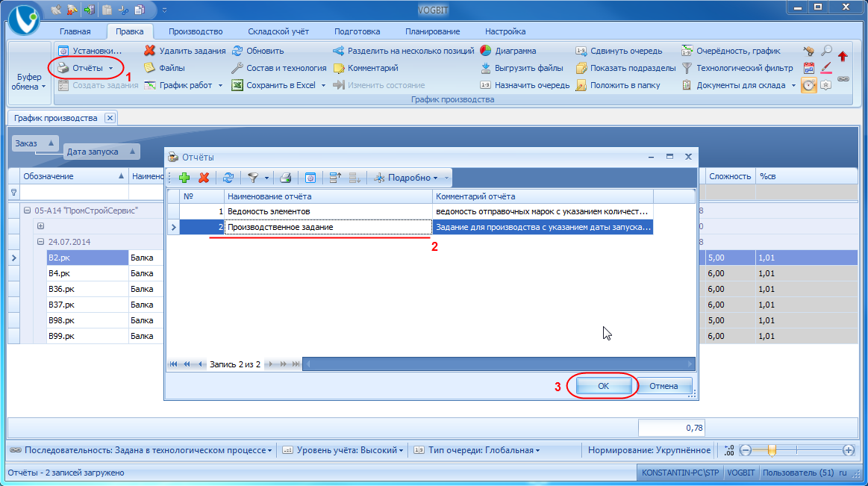Open the Планирование ribbon tab

[432, 31]
